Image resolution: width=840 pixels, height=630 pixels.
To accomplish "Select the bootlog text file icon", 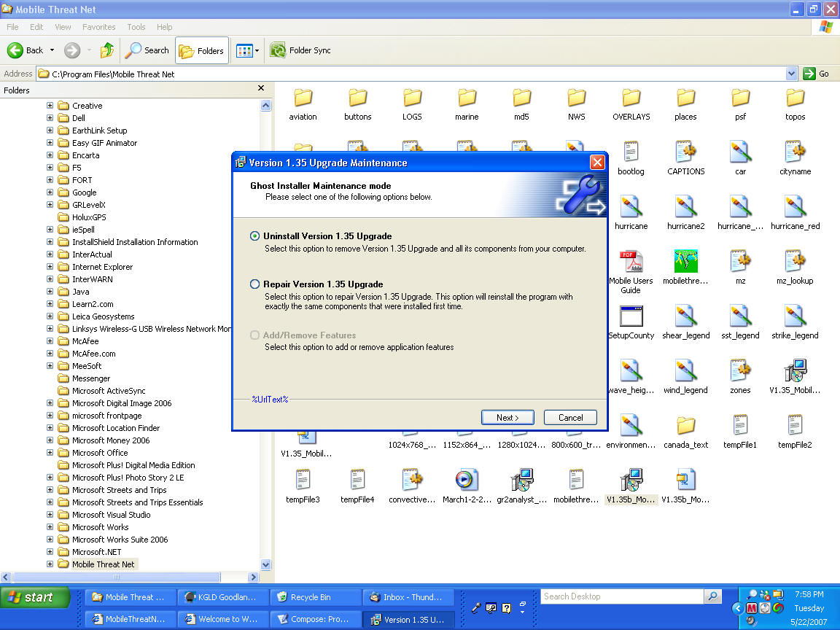I will [x=631, y=152].
